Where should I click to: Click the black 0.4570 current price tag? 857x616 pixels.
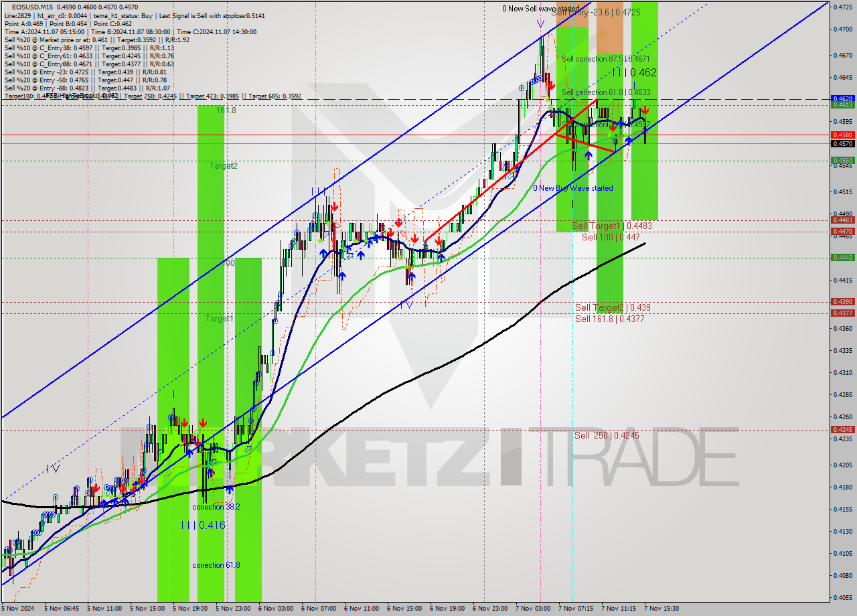tap(842, 143)
